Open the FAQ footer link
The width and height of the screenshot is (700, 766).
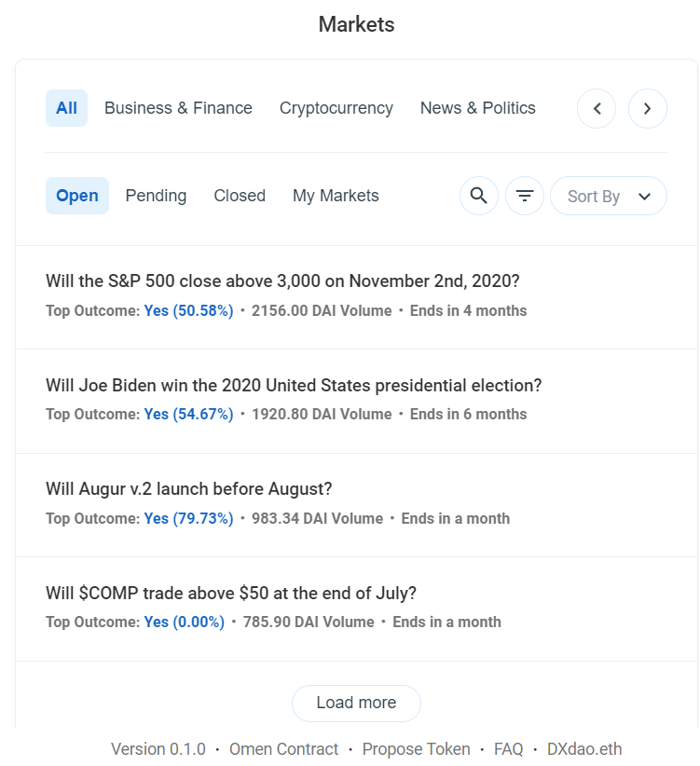click(508, 749)
